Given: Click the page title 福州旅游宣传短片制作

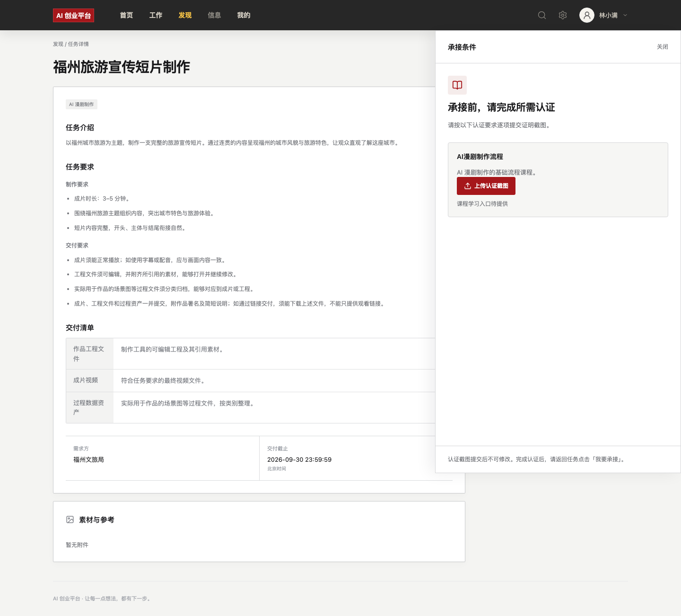Looking at the screenshot, I should click(x=122, y=67).
